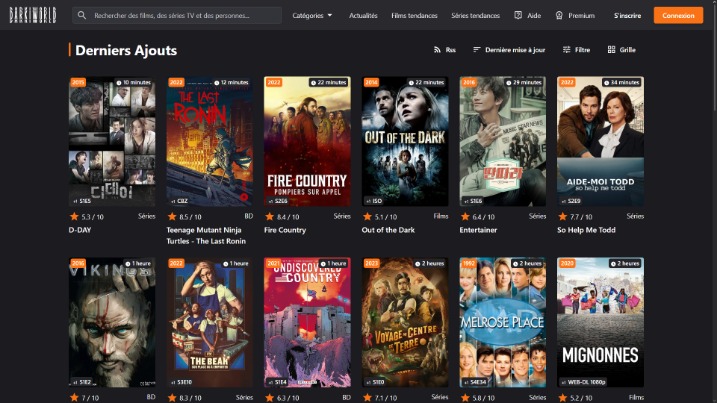Open Séries tendances page
Viewport: 717px width, 403px height.
click(476, 16)
